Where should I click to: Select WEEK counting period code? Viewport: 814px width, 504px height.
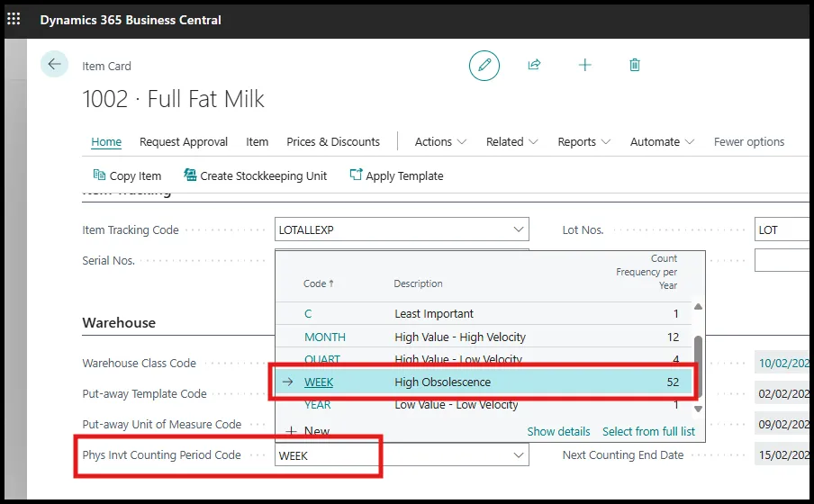click(319, 382)
